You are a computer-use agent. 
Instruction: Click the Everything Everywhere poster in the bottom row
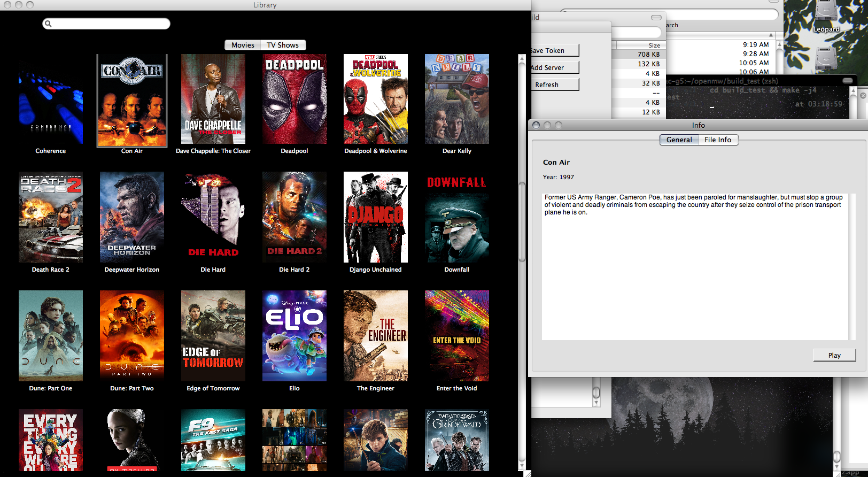pos(51,440)
